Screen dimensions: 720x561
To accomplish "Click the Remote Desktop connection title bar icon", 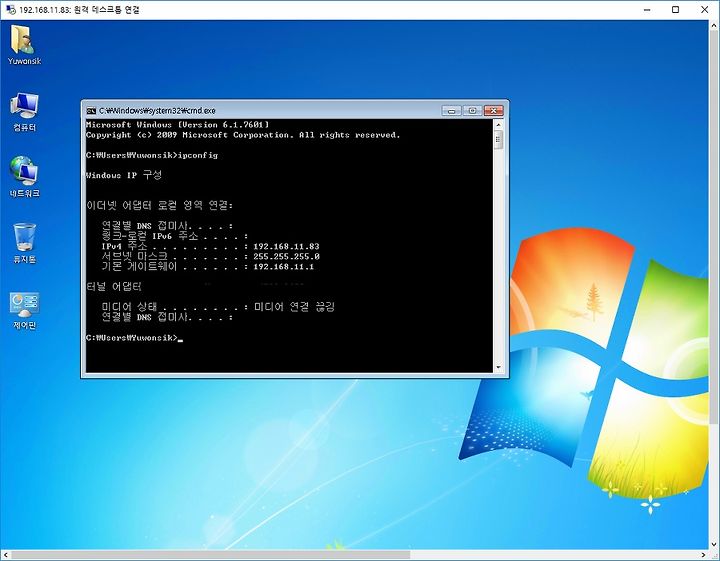I will tap(10, 10).
